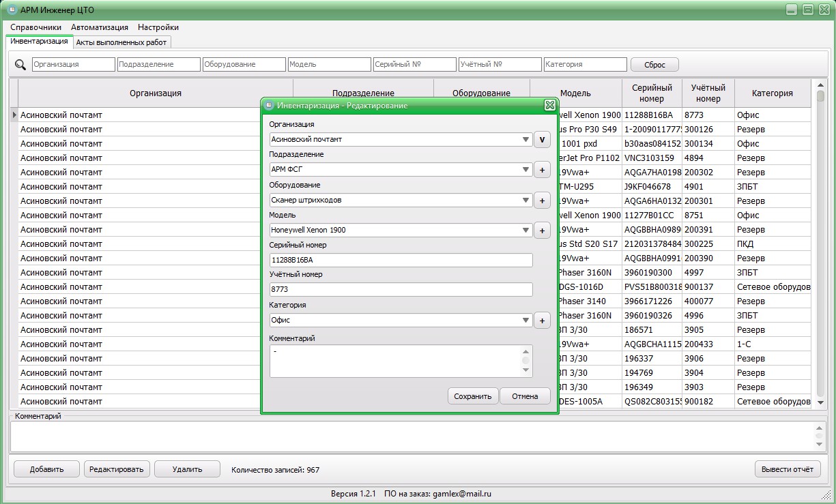This screenshot has width=836, height=504.
Task: Click the Организация column header
Action: click(x=156, y=93)
